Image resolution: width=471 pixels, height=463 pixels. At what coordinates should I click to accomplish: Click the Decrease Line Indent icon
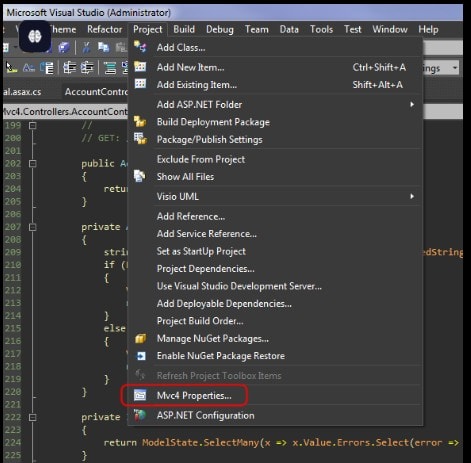[70, 68]
